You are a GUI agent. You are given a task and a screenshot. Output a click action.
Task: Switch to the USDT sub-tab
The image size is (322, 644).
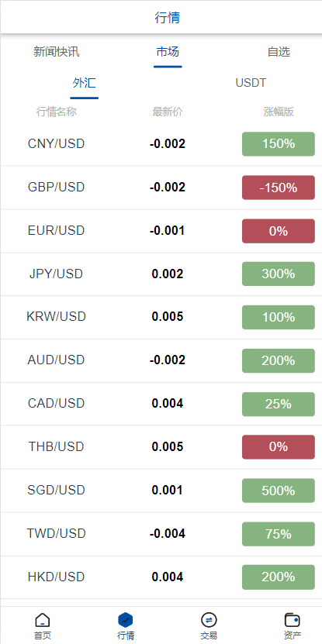pos(251,83)
